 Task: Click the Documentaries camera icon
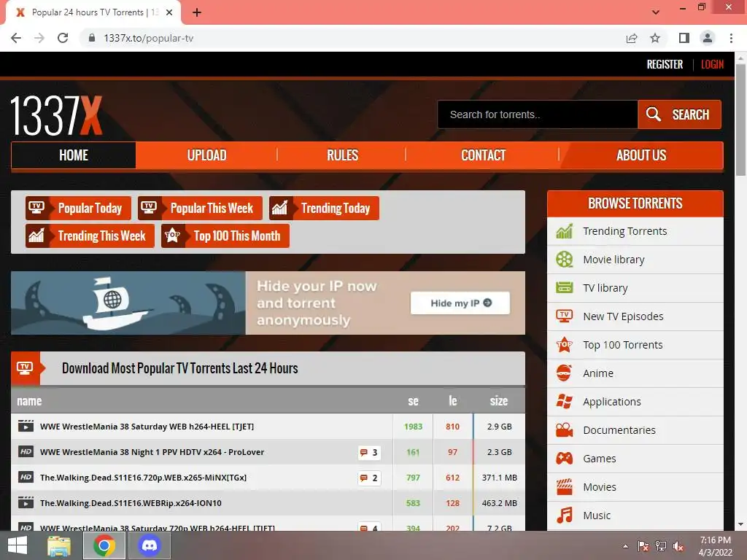pyautogui.click(x=565, y=430)
